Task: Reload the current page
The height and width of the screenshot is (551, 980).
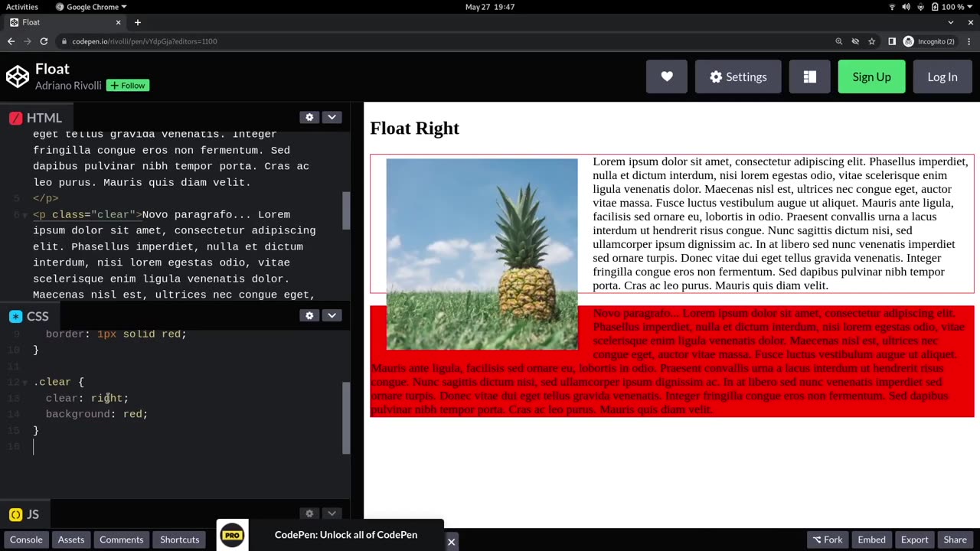Action: pos(44,41)
